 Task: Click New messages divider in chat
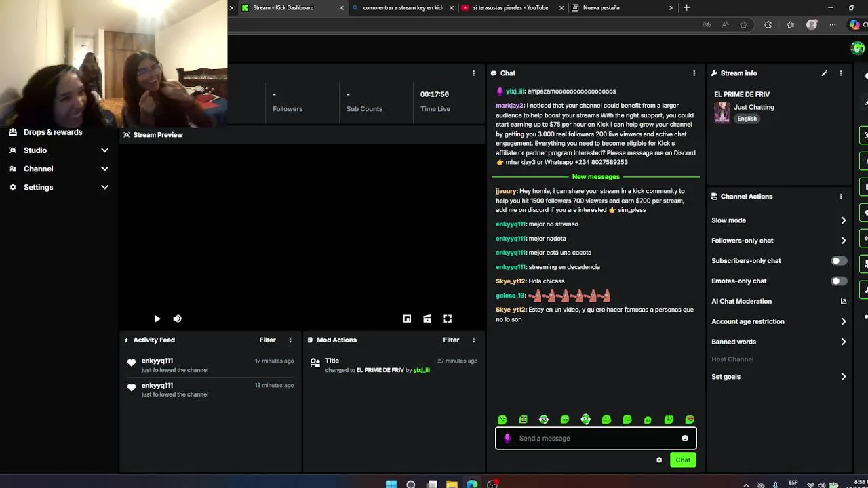coord(595,177)
